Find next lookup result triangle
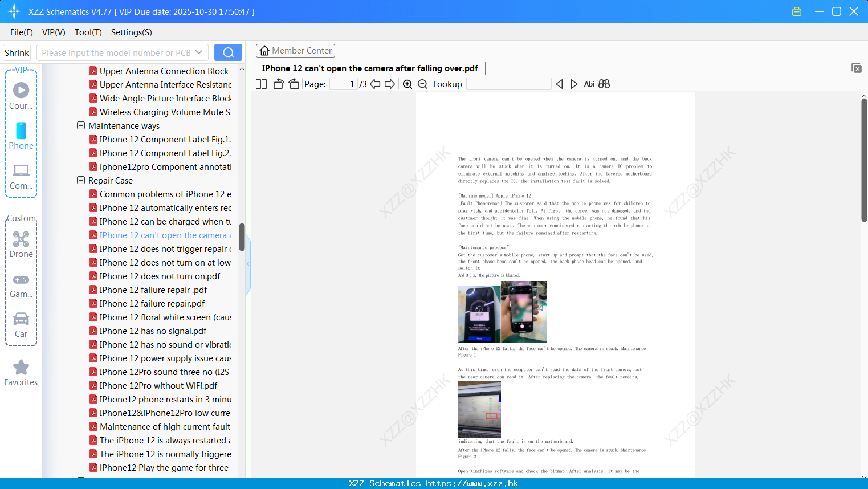Viewport: 868px width, 489px height. (574, 84)
